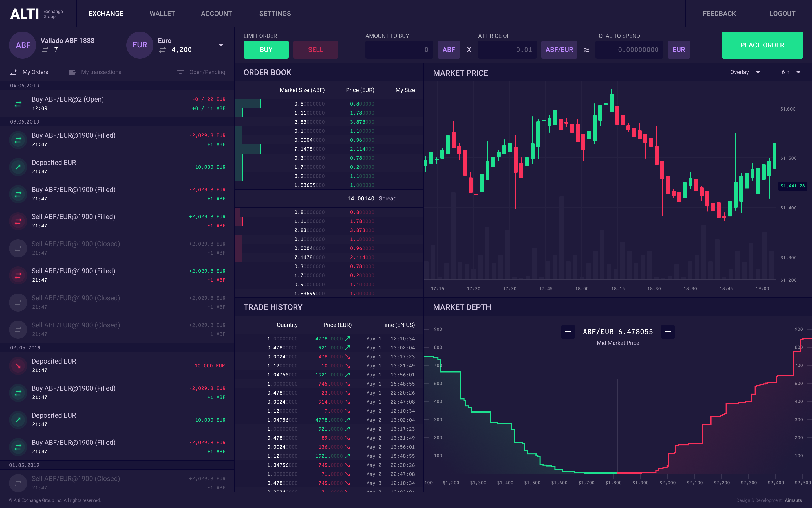
Task: Click up-arrow icon of 12:10:34 May 1 trade
Action: pyautogui.click(x=347, y=339)
